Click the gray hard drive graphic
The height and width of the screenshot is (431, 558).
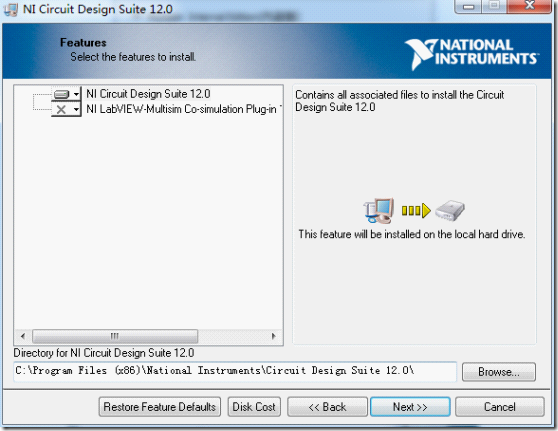(x=450, y=210)
